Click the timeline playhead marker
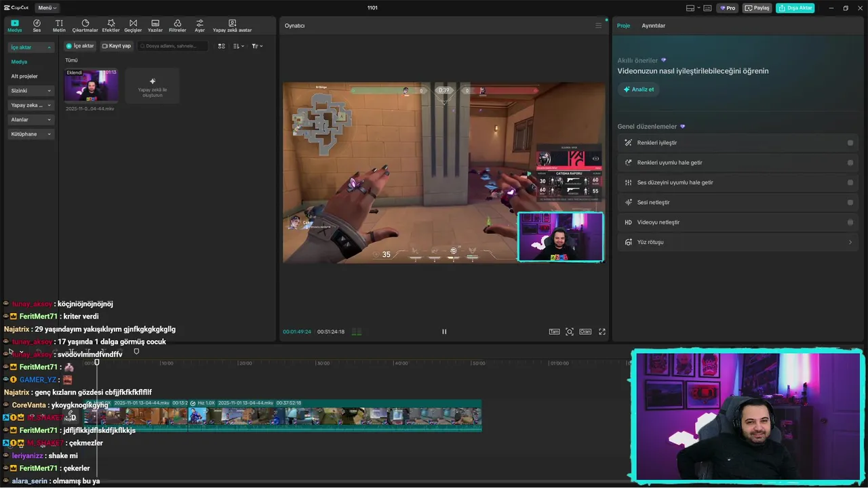Screen dimensions: 868x488 97,363
